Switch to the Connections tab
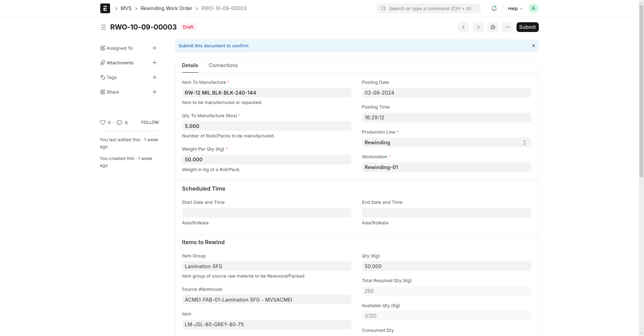Screen dimensions: 644x336 223,65
